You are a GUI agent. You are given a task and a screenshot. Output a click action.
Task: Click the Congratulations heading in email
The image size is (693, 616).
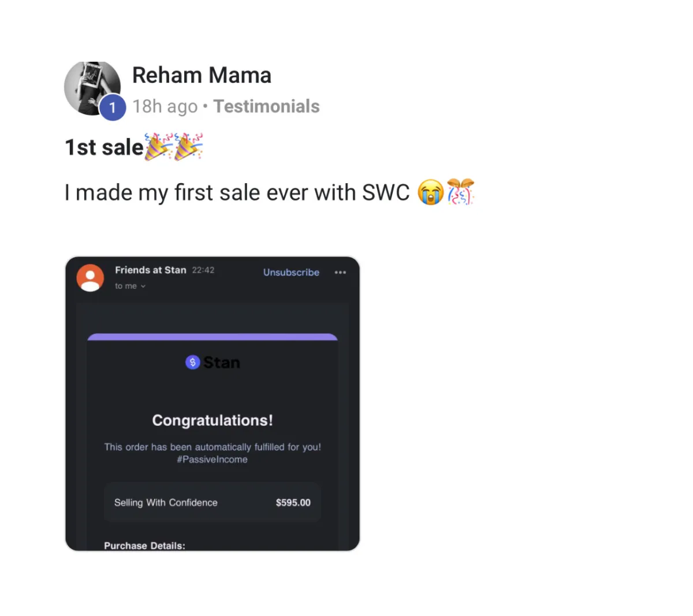[x=213, y=420]
